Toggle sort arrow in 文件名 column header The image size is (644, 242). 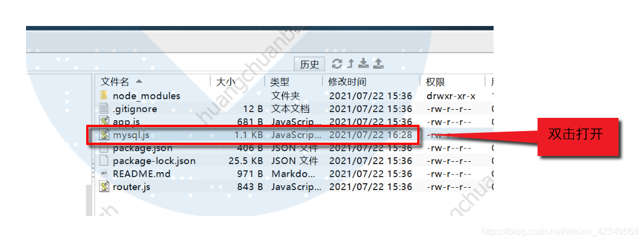pyautogui.click(x=139, y=81)
